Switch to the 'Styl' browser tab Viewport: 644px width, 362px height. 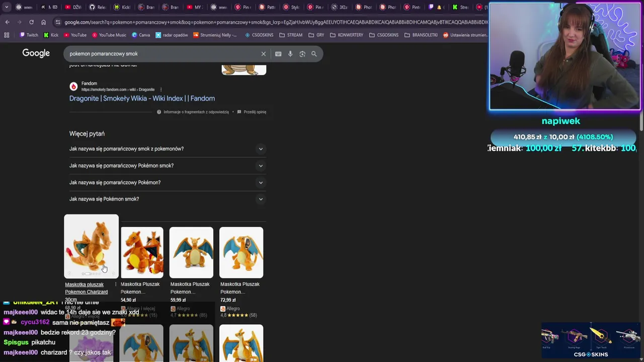[291, 7]
